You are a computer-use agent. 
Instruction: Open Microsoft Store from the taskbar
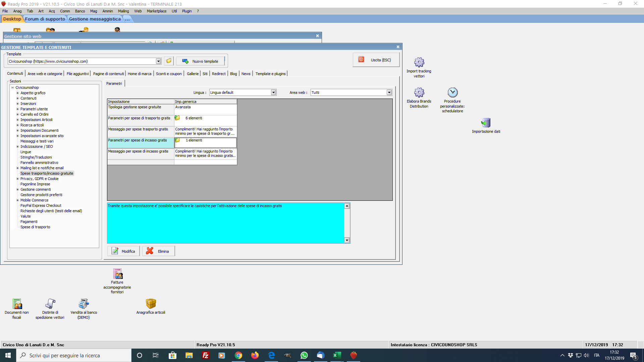pos(173,355)
